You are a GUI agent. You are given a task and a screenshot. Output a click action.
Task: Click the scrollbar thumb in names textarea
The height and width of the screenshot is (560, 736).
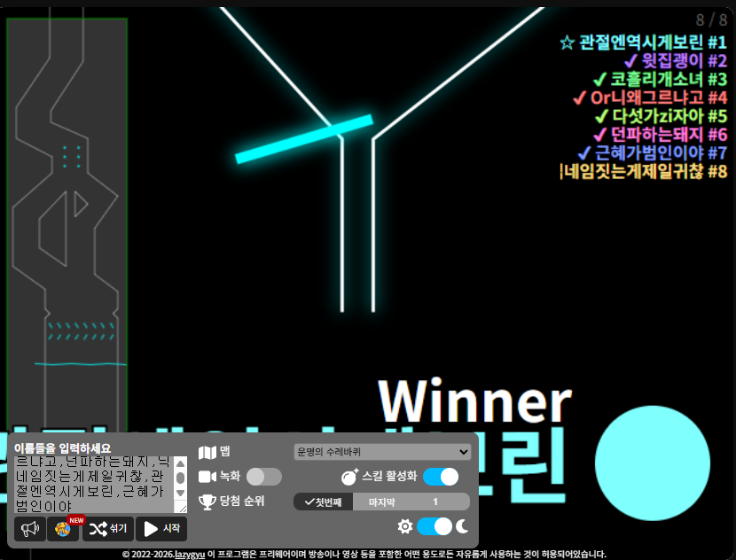180,478
